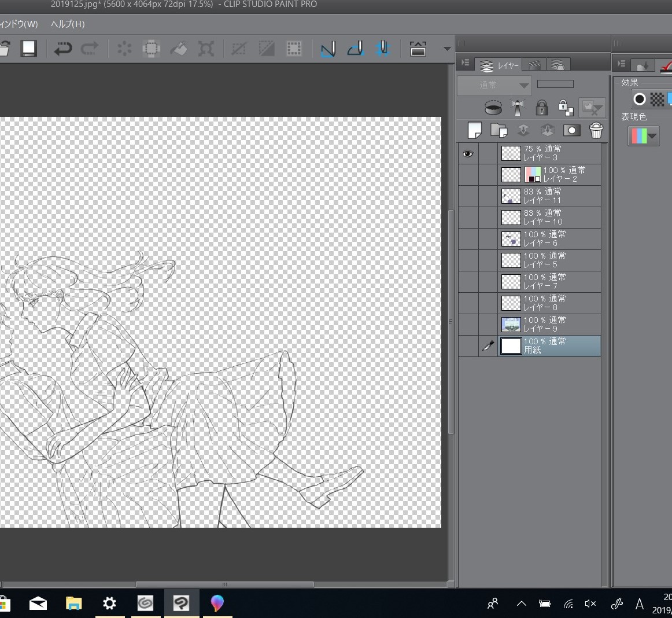
Task: Select layer レイヤー 11 in the list
Action: click(x=549, y=196)
